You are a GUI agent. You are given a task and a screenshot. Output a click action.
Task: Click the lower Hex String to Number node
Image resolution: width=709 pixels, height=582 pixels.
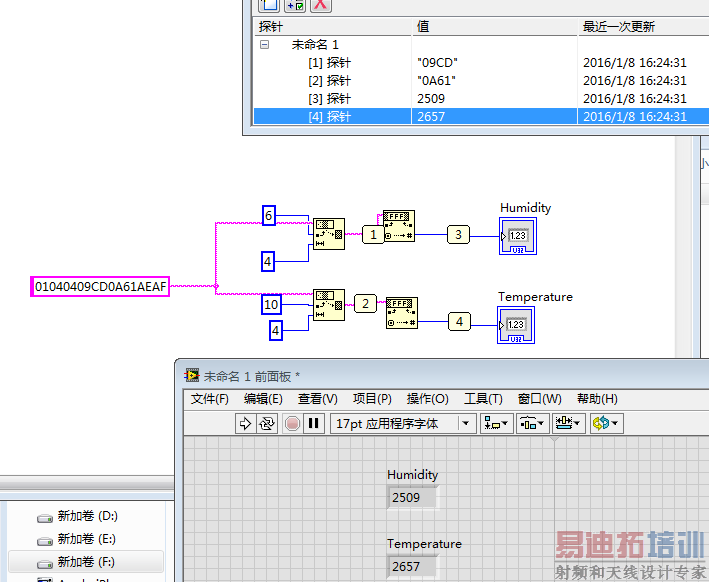pyautogui.click(x=402, y=313)
